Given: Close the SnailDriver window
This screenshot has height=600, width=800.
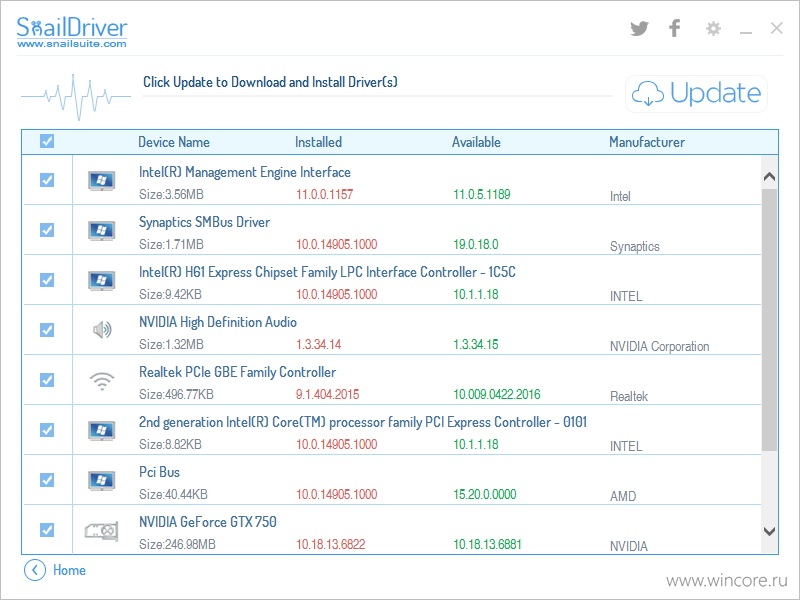Looking at the screenshot, I should pyautogui.click(x=777, y=28).
